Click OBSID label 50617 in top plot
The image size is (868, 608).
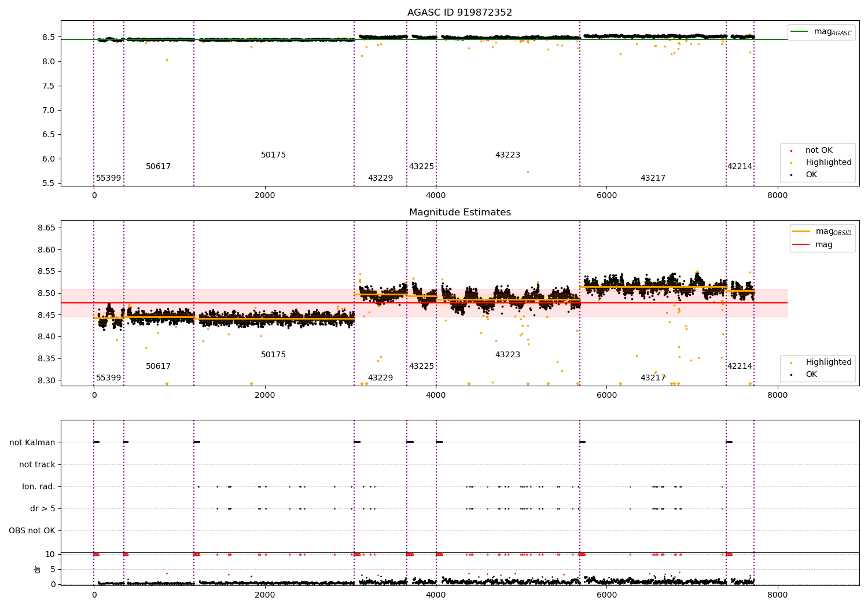pos(158,167)
